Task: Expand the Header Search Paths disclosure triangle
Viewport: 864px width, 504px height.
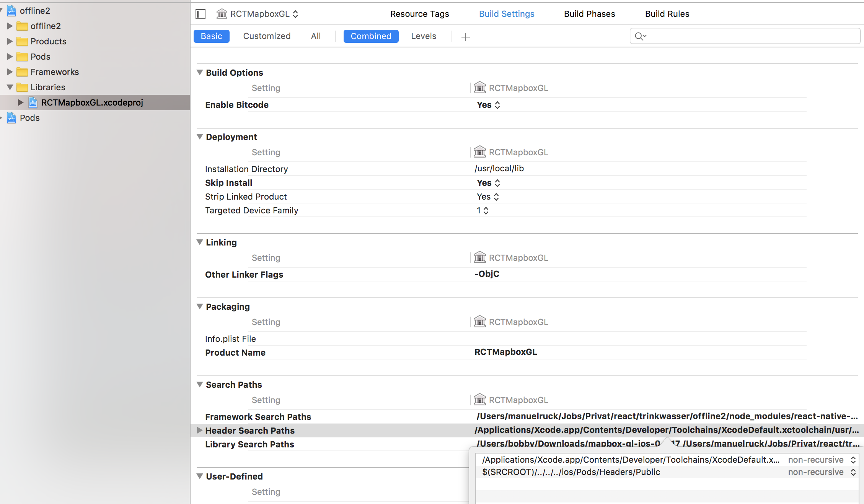Action: tap(200, 430)
